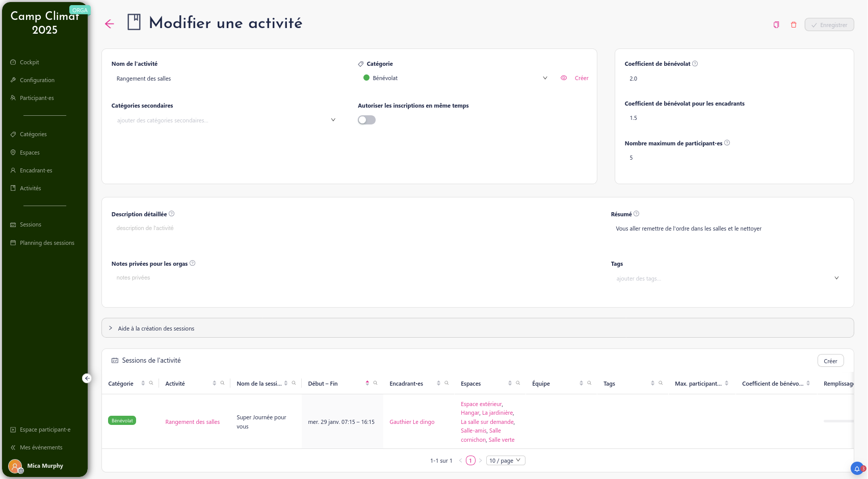Click the Nom de l'activité input field

224,79
